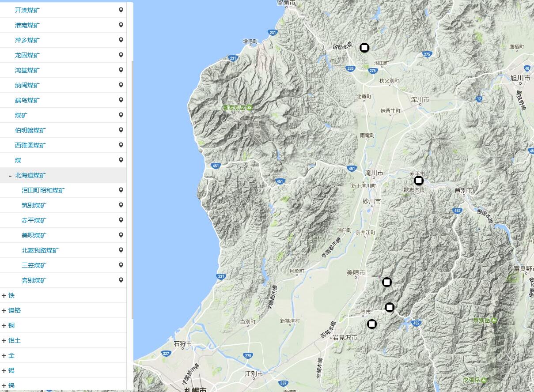Click the mine marker east of 美唄市
Screen dimensions: 534x392
coord(386,282)
